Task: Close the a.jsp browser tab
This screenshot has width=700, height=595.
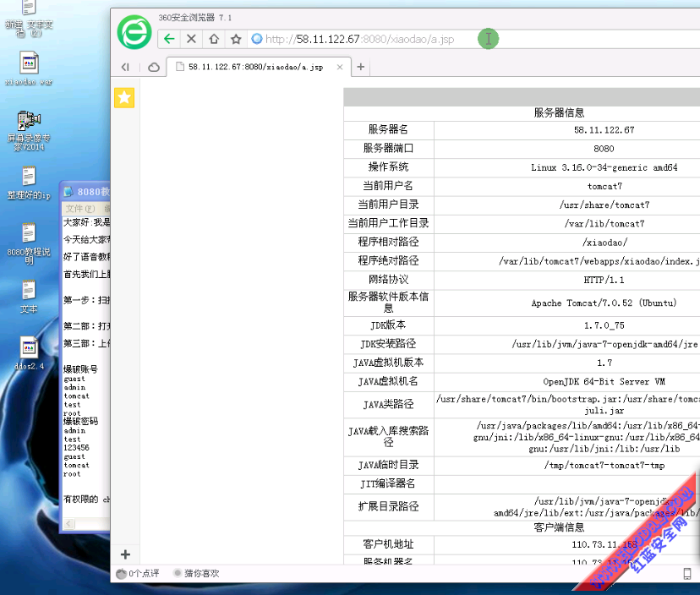Action: 340,67
